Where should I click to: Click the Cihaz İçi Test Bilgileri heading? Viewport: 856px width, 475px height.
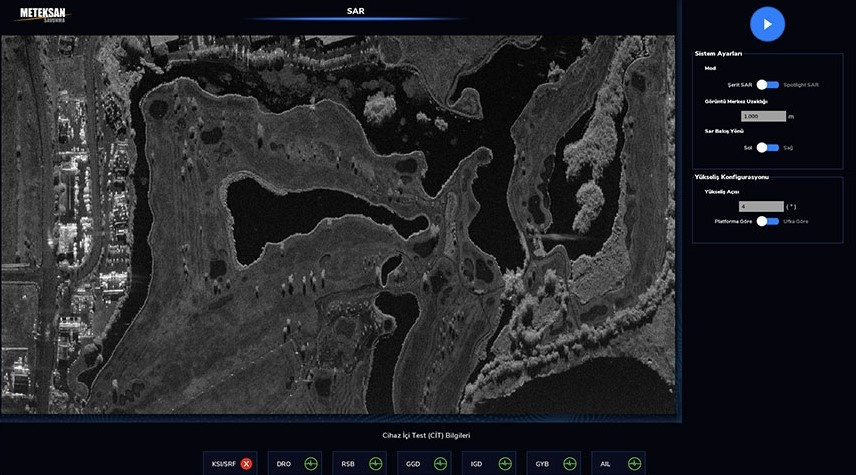(426, 435)
